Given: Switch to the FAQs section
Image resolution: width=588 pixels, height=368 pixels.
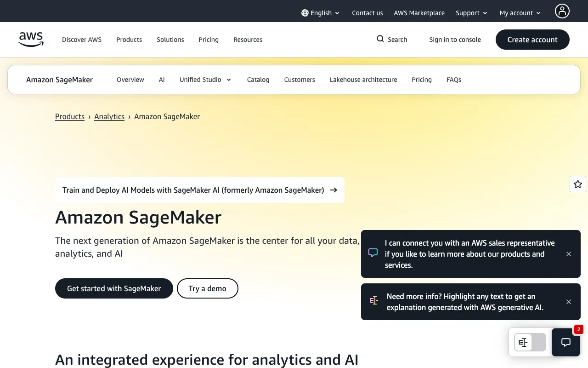Looking at the screenshot, I should point(453,80).
